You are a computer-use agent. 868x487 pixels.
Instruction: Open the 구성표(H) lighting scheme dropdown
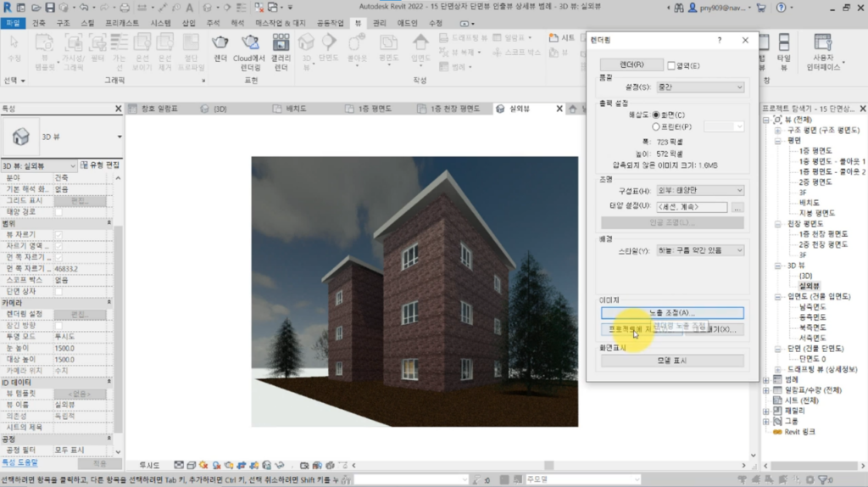click(x=699, y=190)
